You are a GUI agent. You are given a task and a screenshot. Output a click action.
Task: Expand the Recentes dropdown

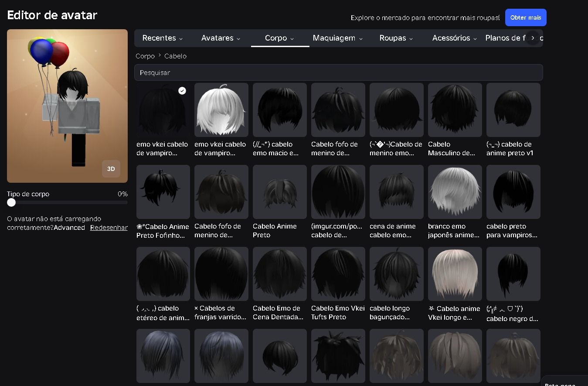coord(163,38)
